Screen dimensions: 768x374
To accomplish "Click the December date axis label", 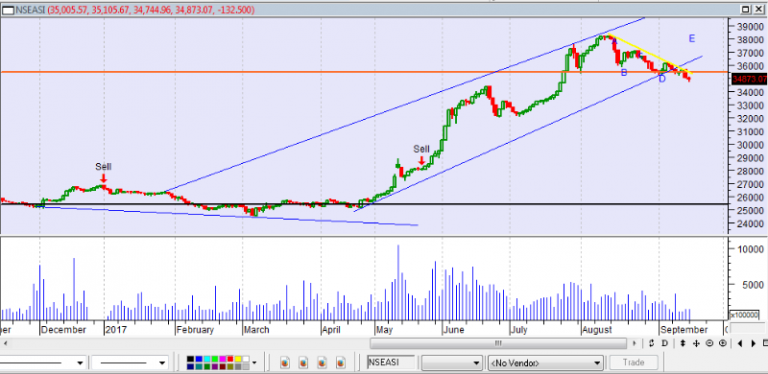I will 64,330.
